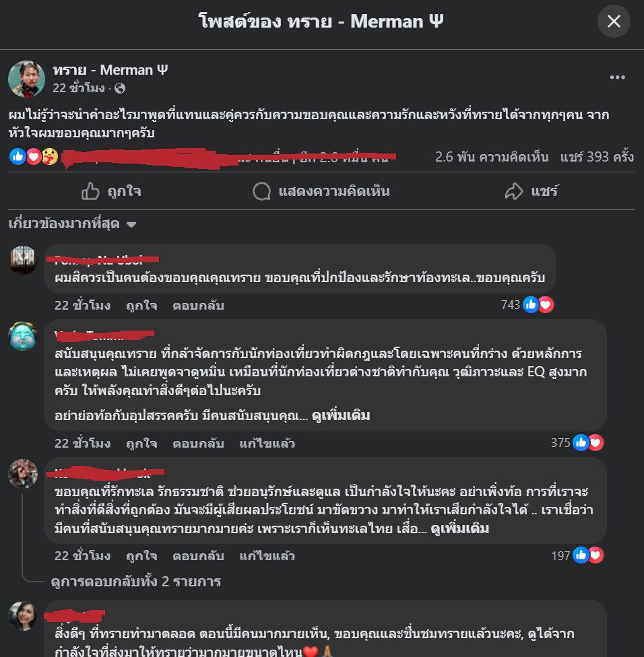
Task: Open reactions on the 743-likes comment
Action: click(527, 305)
